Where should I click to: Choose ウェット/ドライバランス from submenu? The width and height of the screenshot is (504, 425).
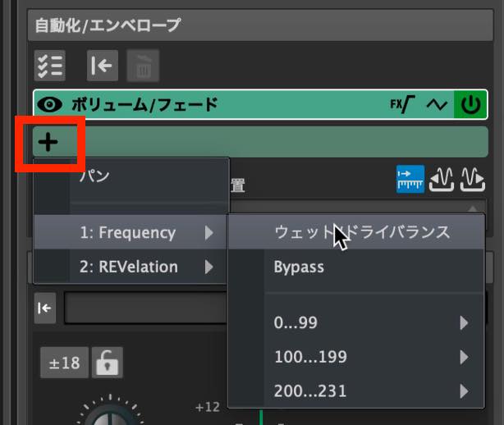[x=356, y=232]
